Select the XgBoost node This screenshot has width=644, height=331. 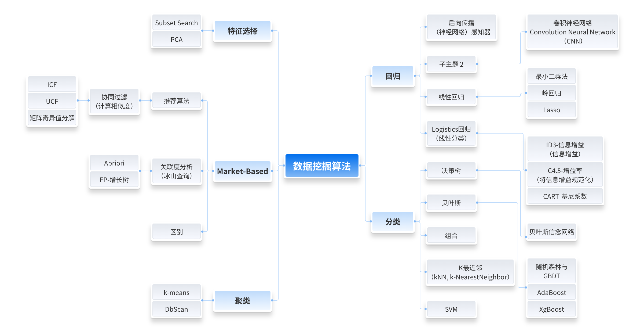click(x=551, y=309)
